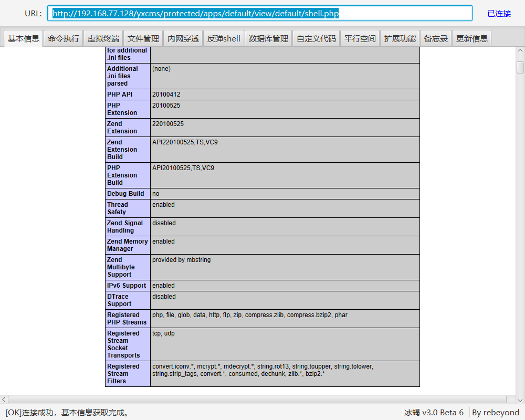
Task: Switch to the 文件管理 tab
Action: tap(143, 38)
